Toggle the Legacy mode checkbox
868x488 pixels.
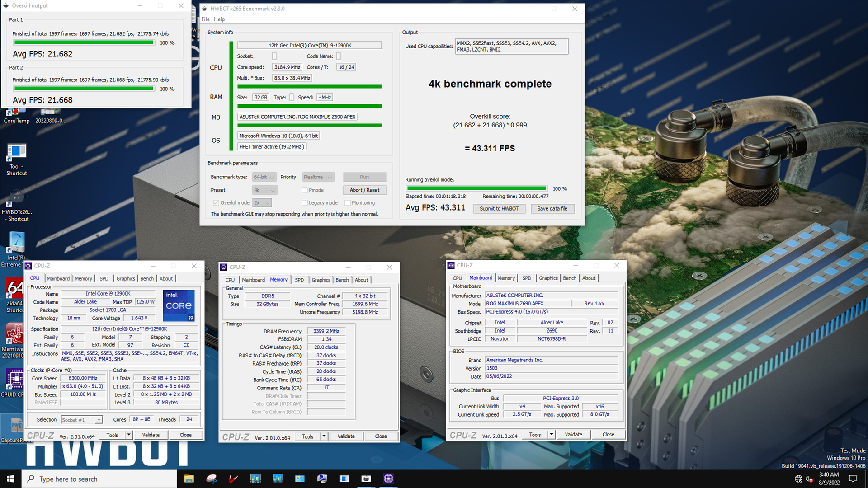[x=305, y=203]
